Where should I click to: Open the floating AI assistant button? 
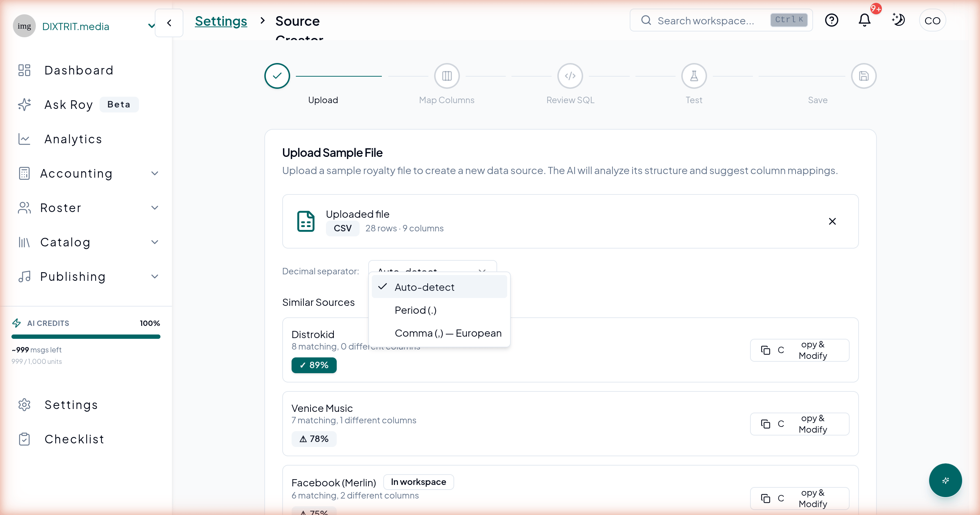pyautogui.click(x=945, y=480)
